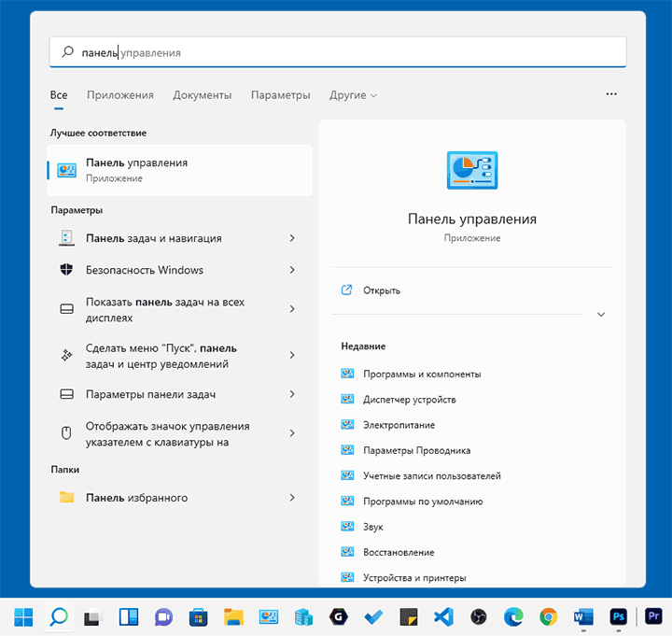Open the Start menu from taskbar
Screen dimensions: 672x636
point(23,617)
